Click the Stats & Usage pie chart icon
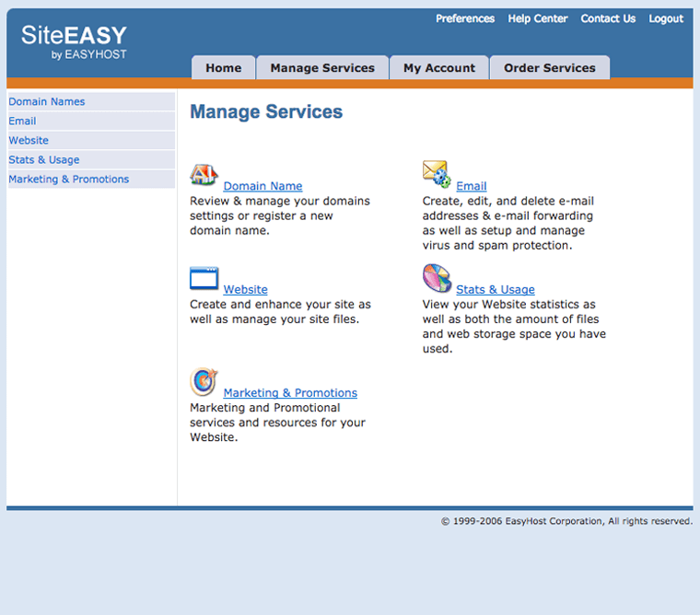 [x=437, y=278]
